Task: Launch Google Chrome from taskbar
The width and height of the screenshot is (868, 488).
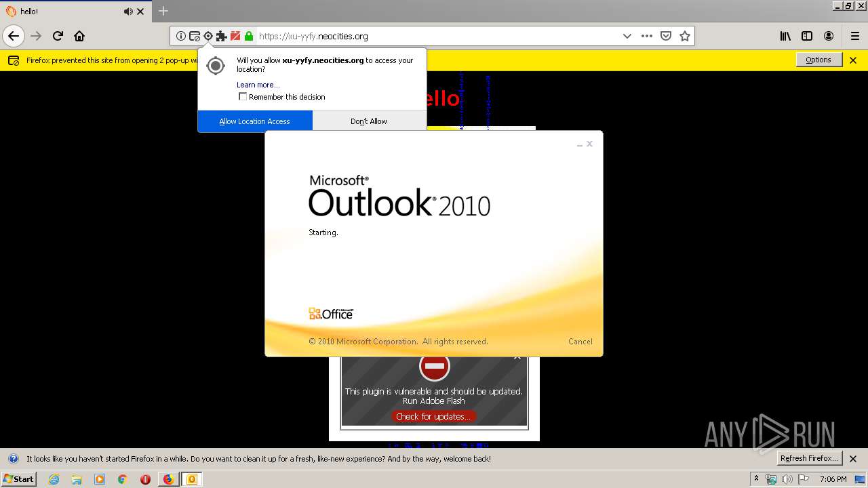Action: click(x=122, y=479)
